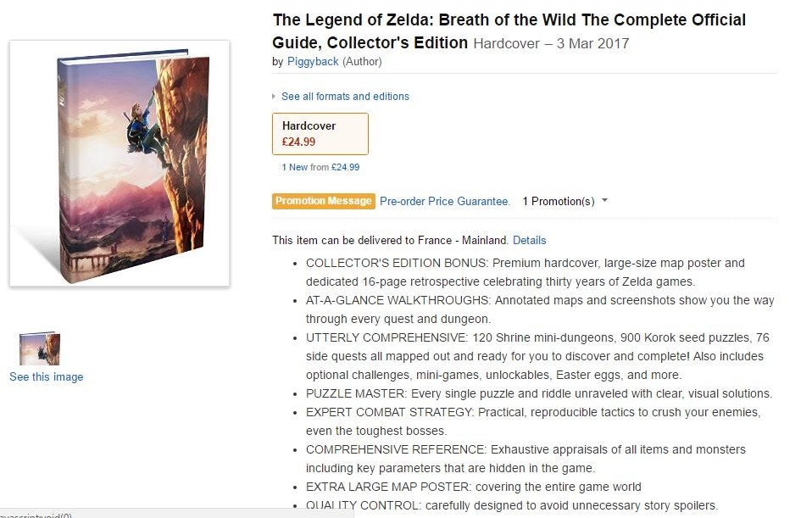Open the "See this image" link
The width and height of the screenshot is (812, 518).
[46, 377]
